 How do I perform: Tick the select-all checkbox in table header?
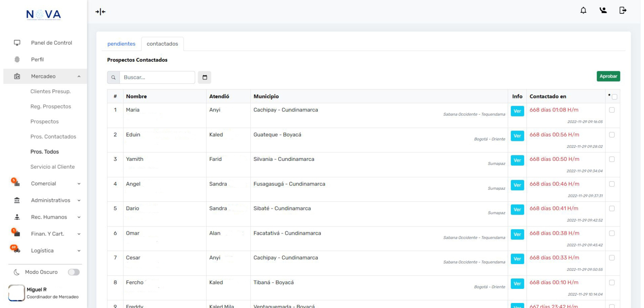614,97
